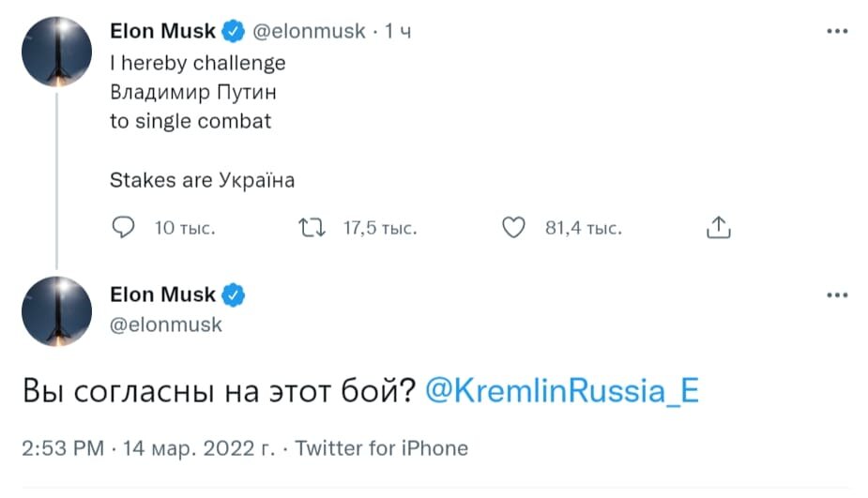Screen dimensions: 868x498
Task: Open more options for the reply tweet
Action: 837,295
